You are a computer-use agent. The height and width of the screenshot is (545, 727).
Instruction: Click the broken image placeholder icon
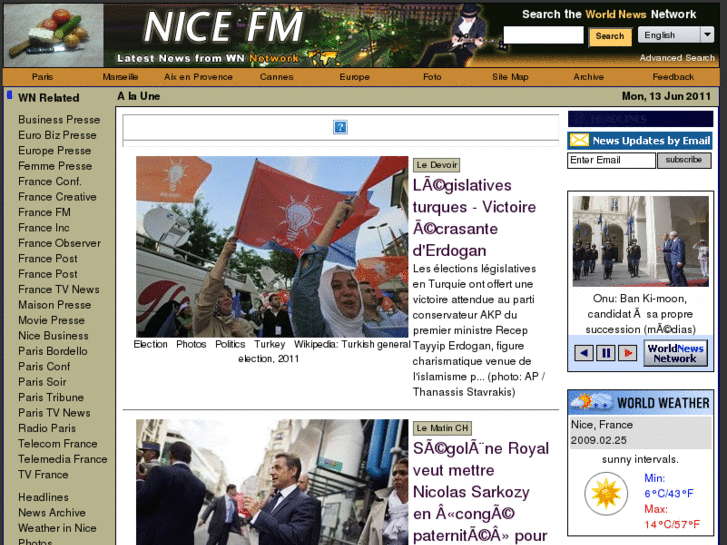click(x=340, y=127)
